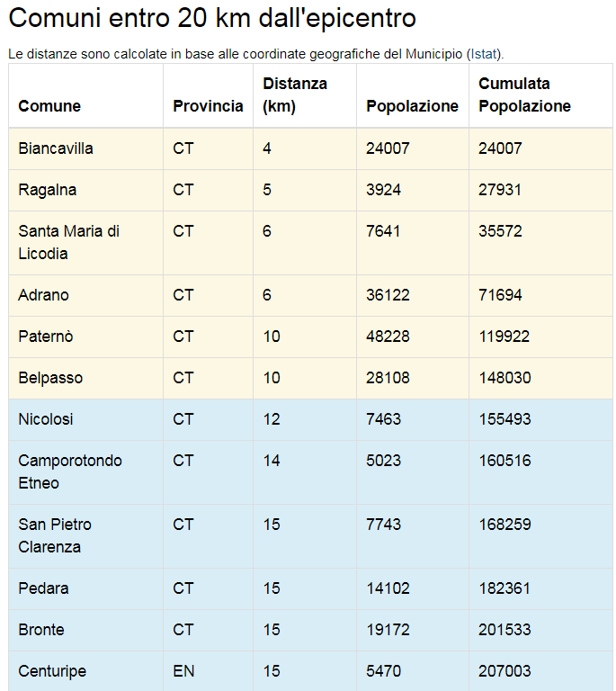Click the Nicolosi comune cell
The width and height of the screenshot is (616, 691).
click(46, 419)
